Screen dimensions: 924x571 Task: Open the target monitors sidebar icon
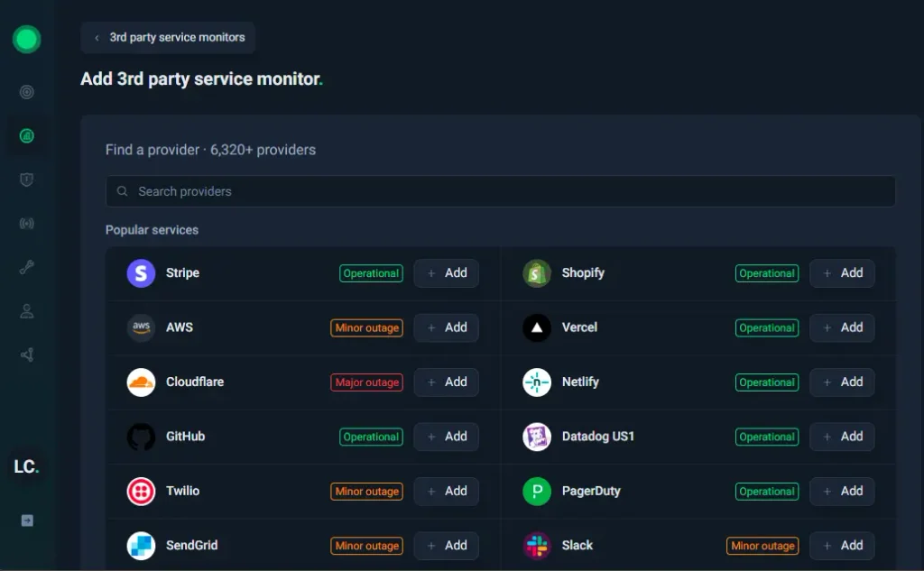(26, 92)
